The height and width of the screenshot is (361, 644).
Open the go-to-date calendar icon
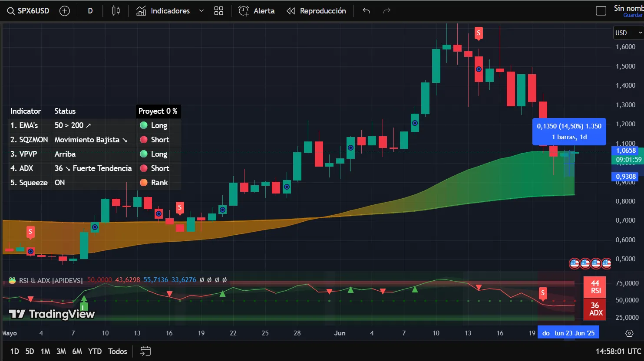tap(145, 351)
